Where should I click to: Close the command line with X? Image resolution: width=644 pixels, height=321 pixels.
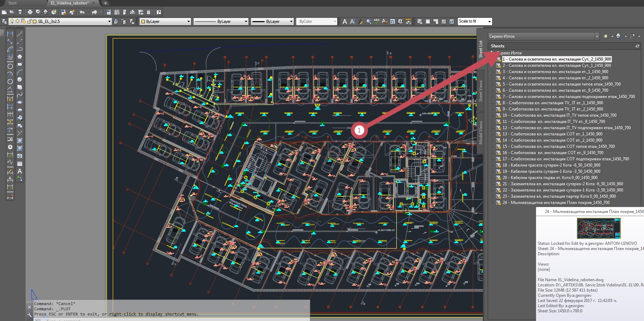click(x=29, y=307)
